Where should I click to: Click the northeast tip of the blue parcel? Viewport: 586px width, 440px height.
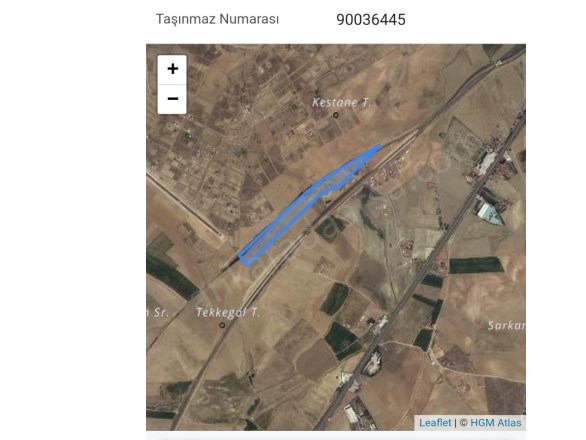(379, 146)
